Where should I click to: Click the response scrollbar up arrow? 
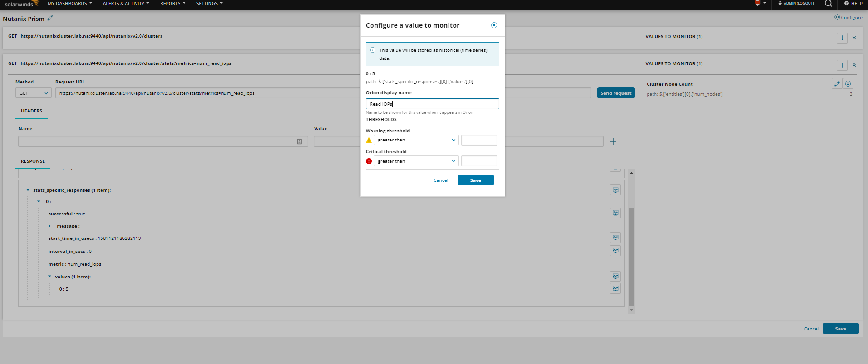click(x=631, y=173)
